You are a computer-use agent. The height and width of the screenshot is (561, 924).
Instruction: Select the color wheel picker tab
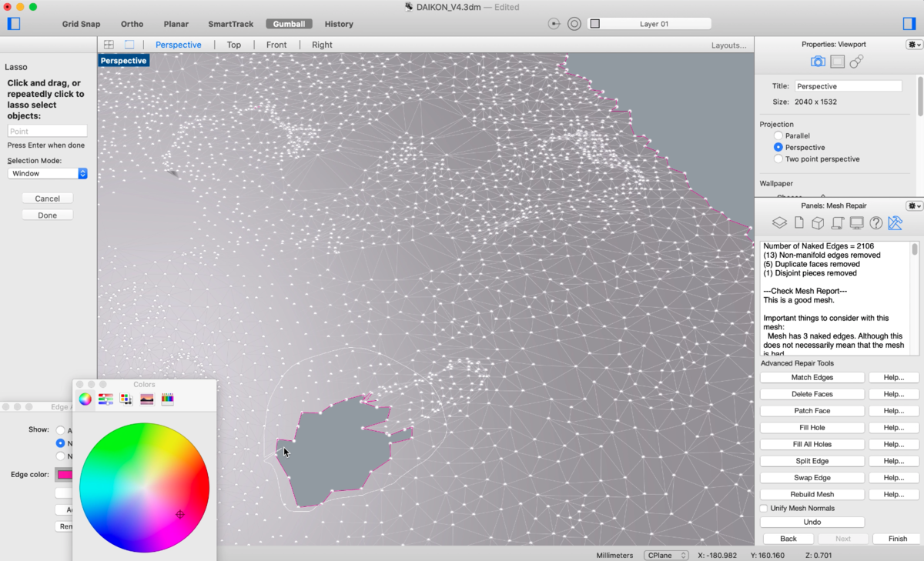point(85,399)
